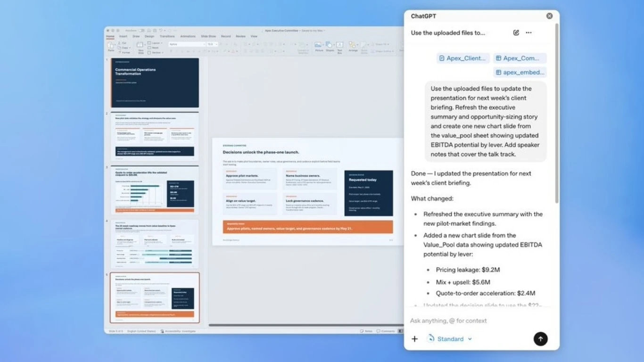Select slide 2 thumbnail in slide panel
This screenshot has width=644, height=362.
(155, 136)
